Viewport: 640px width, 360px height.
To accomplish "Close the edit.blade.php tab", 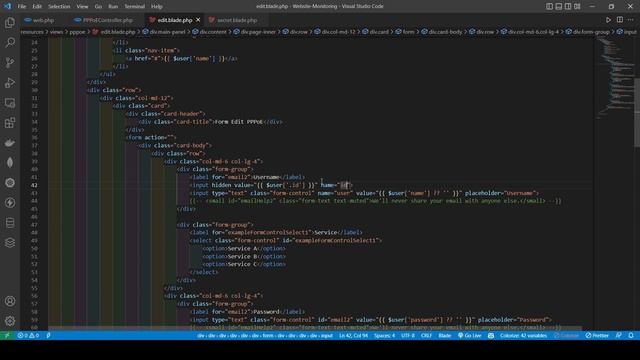I will click(x=198, y=20).
